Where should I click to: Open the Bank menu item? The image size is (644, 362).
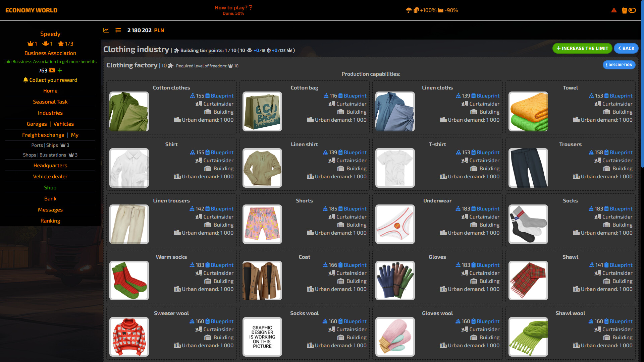(50, 199)
